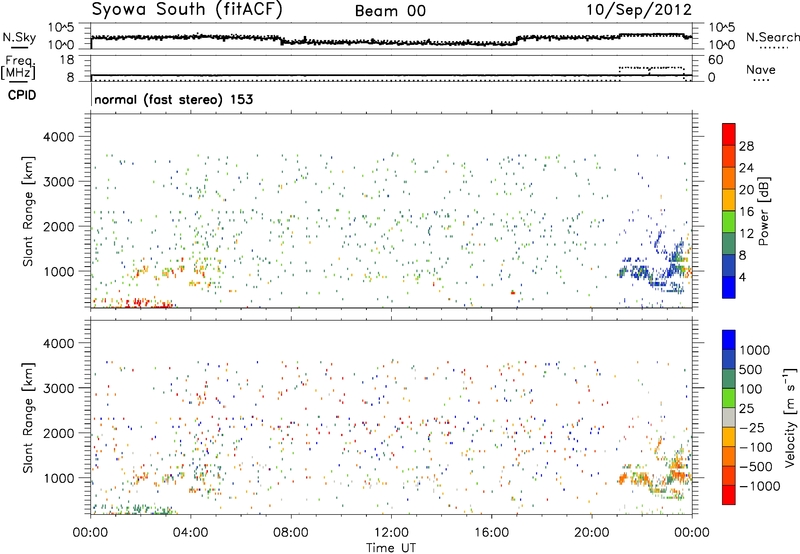Click the "Velocity [m s⁻¹]" color bar title
The image size is (800, 554).
click(790, 417)
